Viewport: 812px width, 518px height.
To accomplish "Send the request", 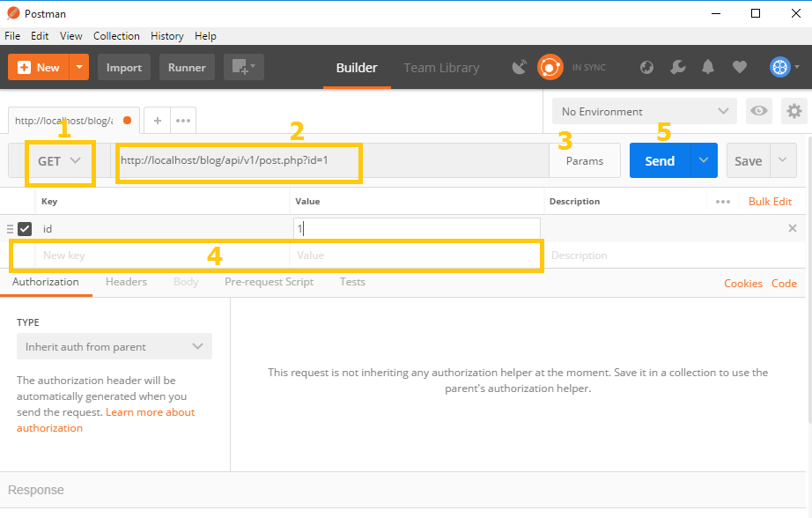I will 660,160.
